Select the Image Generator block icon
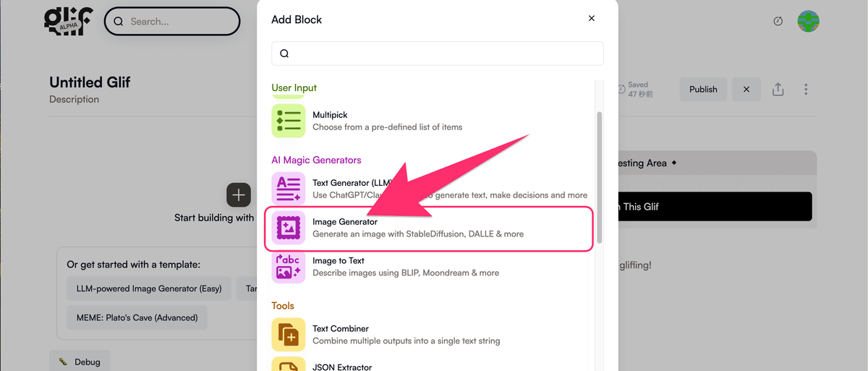The image size is (868, 371). tap(289, 228)
